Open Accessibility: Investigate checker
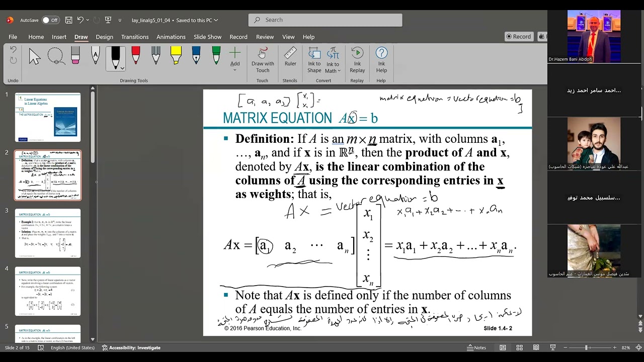This screenshot has width=644, height=362. point(131,347)
